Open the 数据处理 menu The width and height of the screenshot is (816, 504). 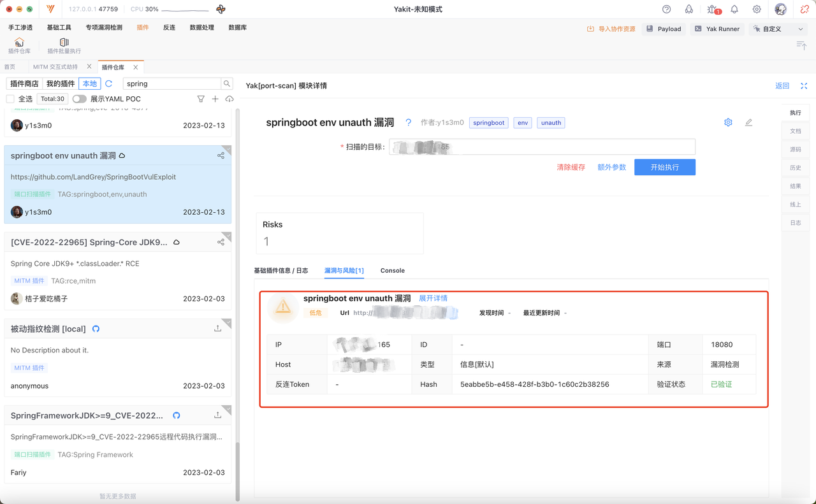(x=202, y=28)
